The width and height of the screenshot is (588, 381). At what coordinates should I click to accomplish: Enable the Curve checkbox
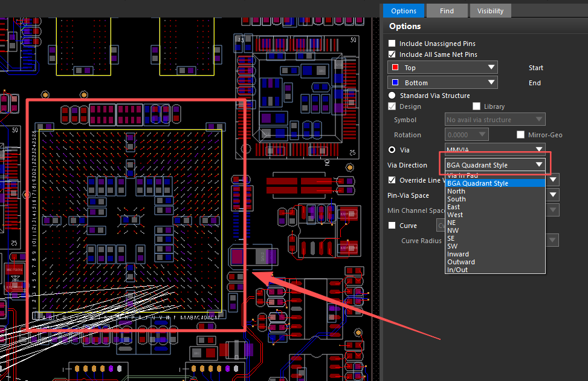pos(392,226)
